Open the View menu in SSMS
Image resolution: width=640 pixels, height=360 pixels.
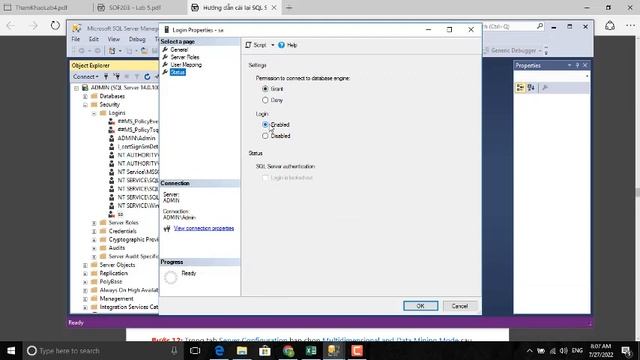click(113, 39)
